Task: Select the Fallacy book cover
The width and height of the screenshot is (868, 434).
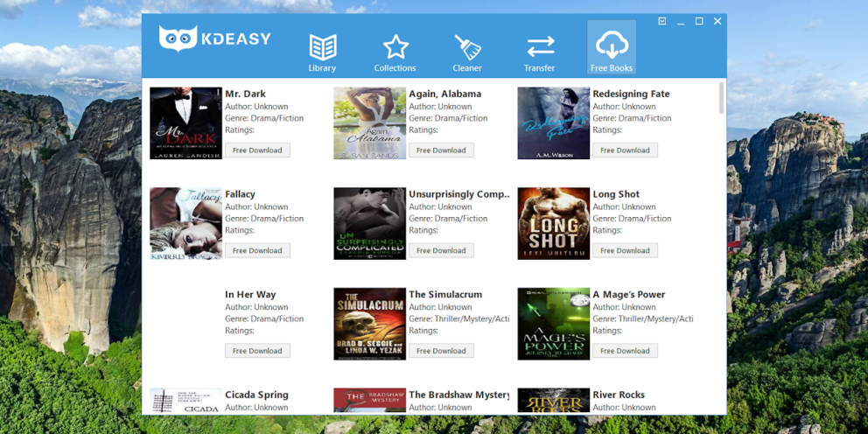Action: tap(185, 224)
